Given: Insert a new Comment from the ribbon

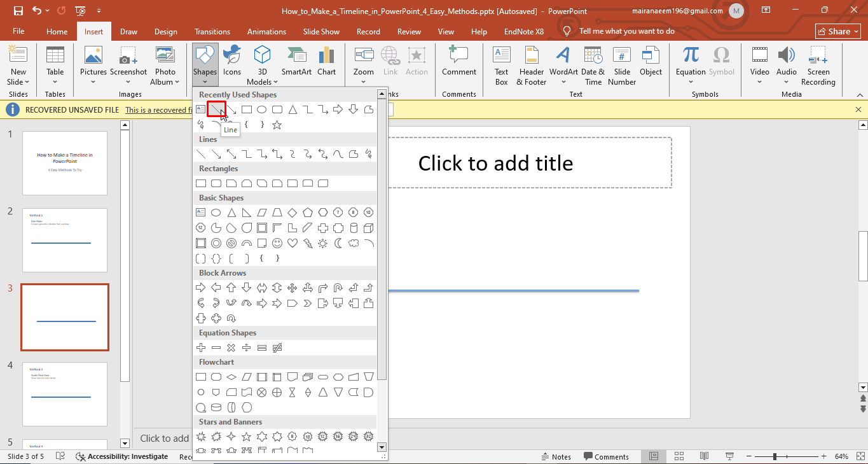Looking at the screenshot, I should tap(459, 61).
